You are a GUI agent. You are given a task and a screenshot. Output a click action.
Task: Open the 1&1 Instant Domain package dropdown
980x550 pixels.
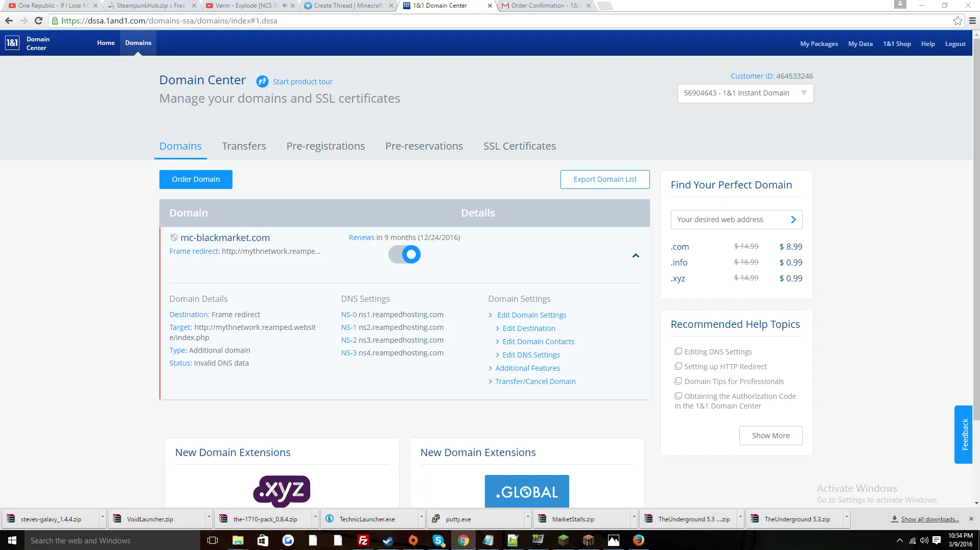click(x=745, y=93)
